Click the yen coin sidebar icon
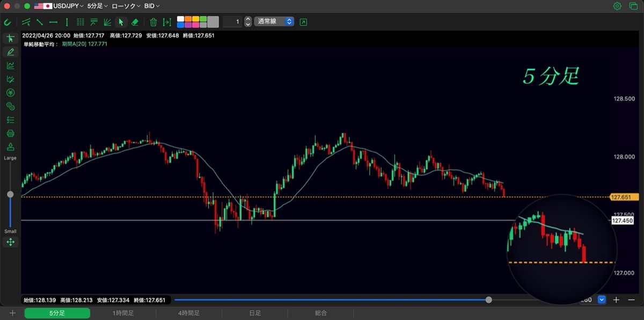 coord(10,92)
